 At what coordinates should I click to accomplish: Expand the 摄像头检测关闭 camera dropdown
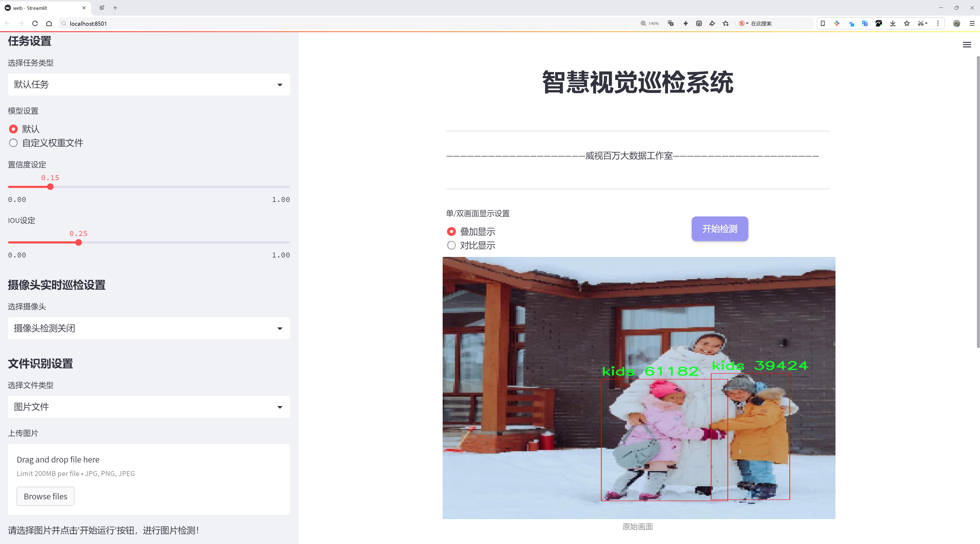[149, 328]
